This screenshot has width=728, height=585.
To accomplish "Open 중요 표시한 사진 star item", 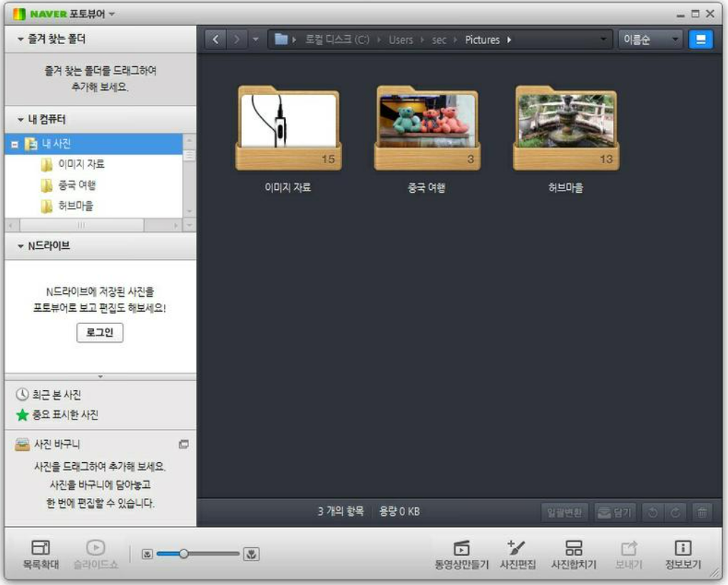I will point(57,414).
